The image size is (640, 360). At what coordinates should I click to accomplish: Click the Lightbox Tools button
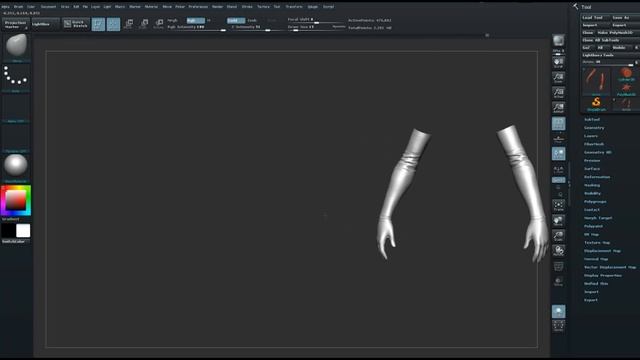point(611,55)
